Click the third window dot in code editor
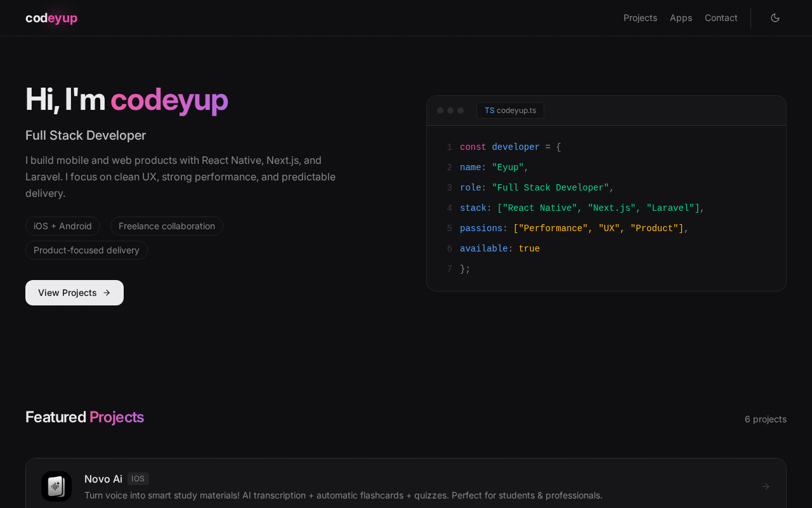Image resolution: width=812 pixels, height=508 pixels. point(461,110)
